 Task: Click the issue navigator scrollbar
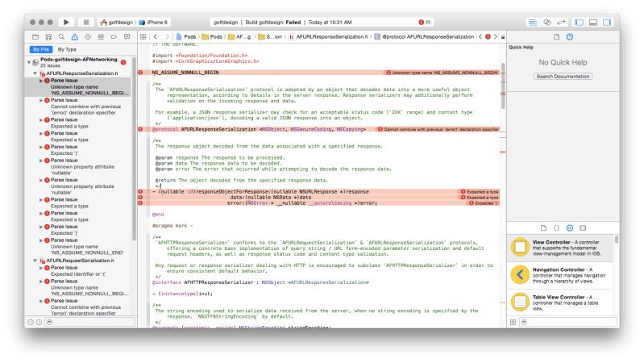coord(135,148)
